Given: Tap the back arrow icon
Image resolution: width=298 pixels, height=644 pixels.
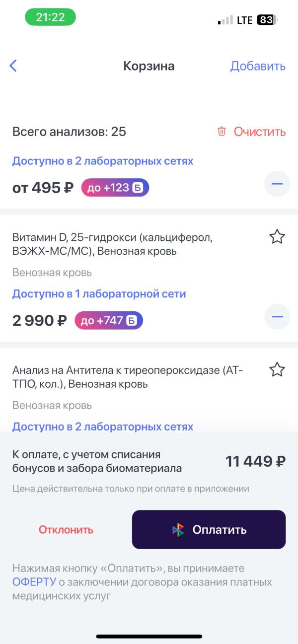Looking at the screenshot, I should click(13, 66).
